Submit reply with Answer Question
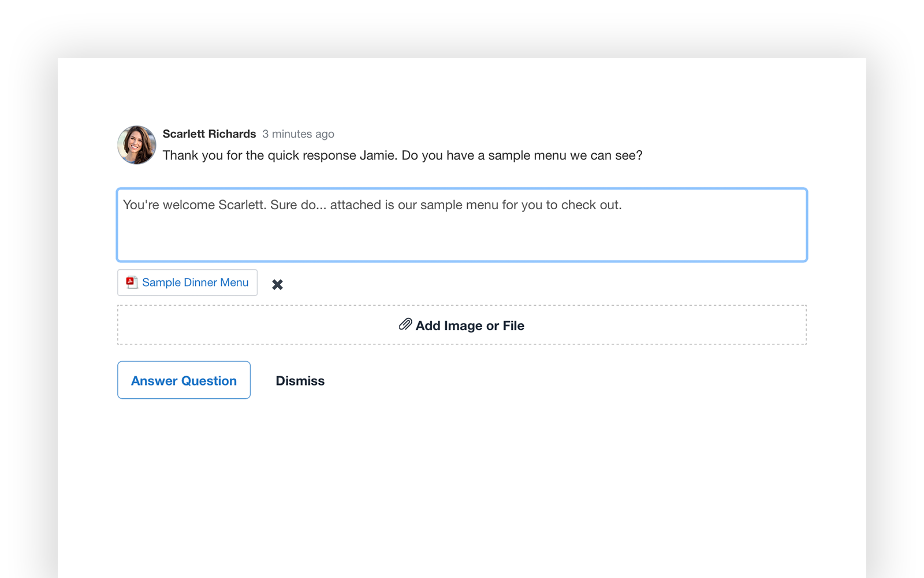 click(184, 380)
